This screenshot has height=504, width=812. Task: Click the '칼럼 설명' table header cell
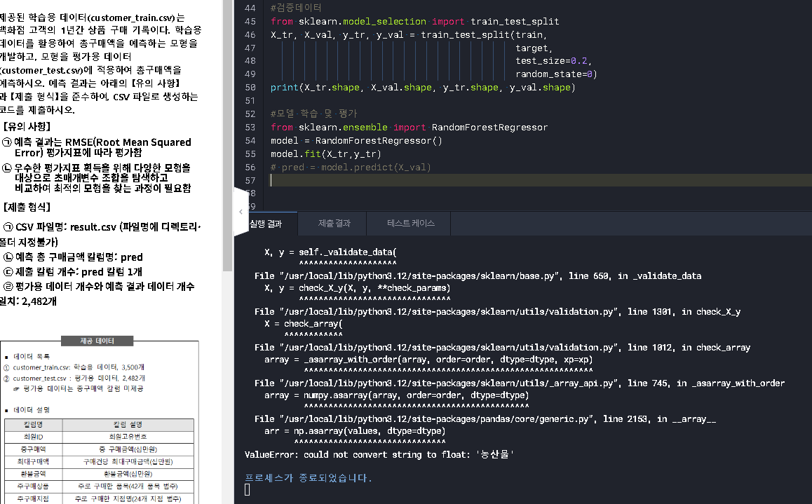(128, 424)
